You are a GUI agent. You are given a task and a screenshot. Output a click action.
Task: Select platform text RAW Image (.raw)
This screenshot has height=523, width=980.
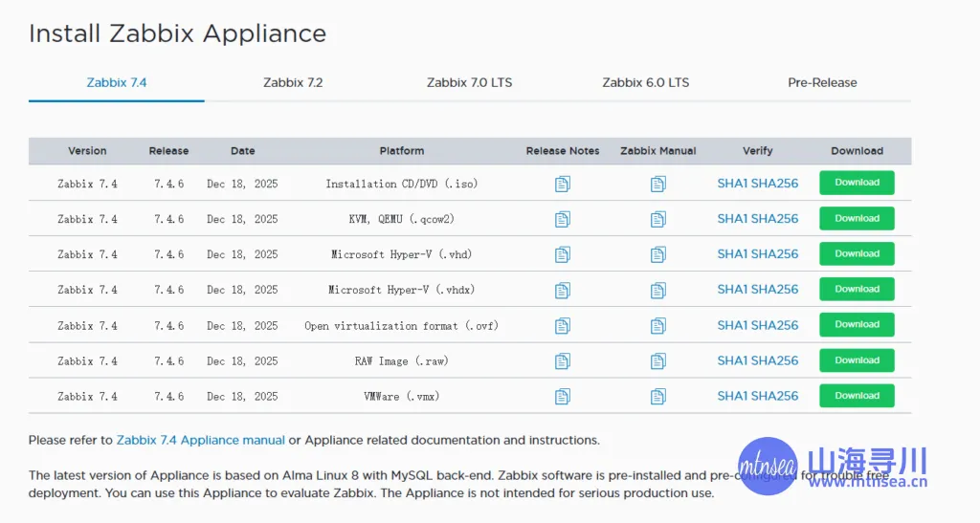pos(402,361)
